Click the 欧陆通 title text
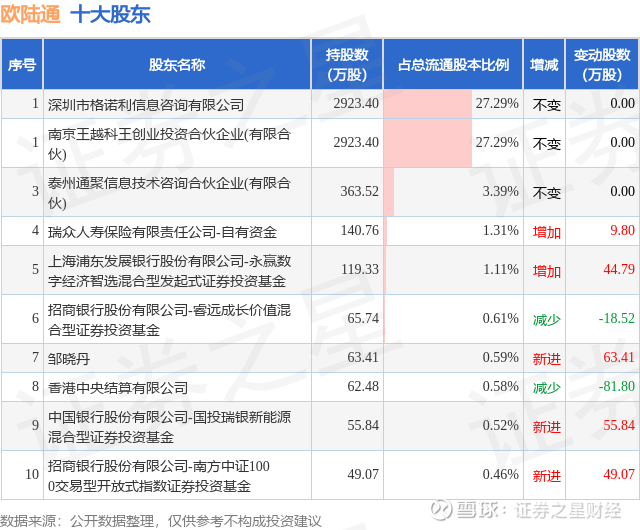The width and height of the screenshot is (640, 530). pyautogui.click(x=30, y=14)
